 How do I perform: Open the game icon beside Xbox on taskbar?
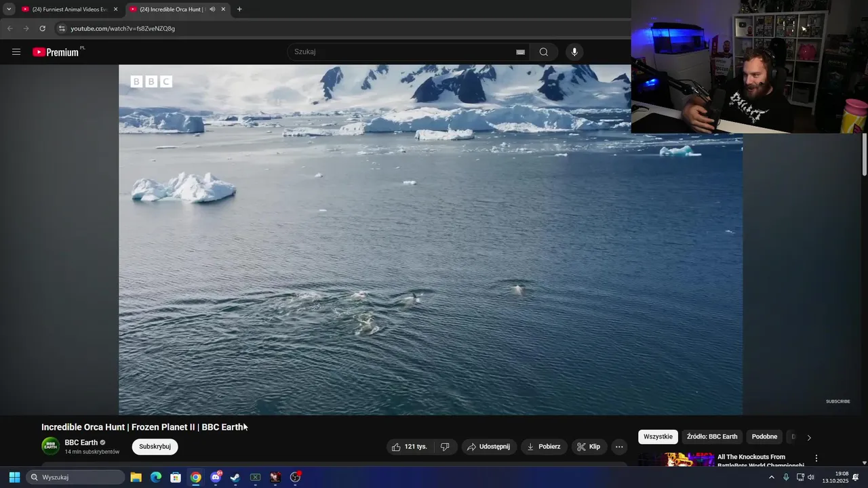tap(275, 477)
